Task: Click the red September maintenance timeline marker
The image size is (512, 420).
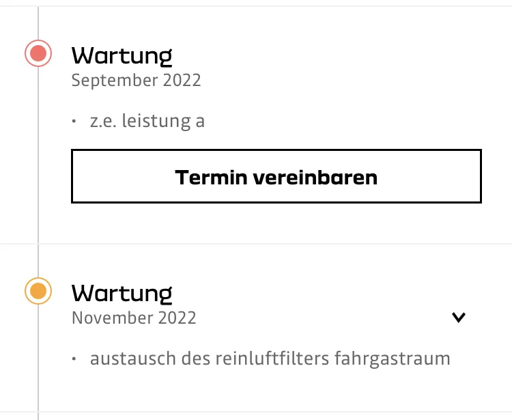Action: click(x=38, y=53)
